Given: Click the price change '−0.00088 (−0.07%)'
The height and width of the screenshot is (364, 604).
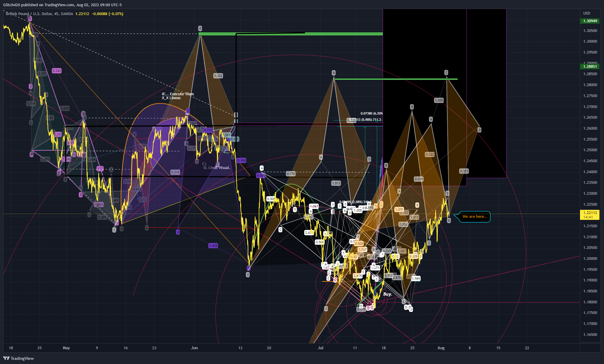Looking at the screenshot, I should click(107, 14).
